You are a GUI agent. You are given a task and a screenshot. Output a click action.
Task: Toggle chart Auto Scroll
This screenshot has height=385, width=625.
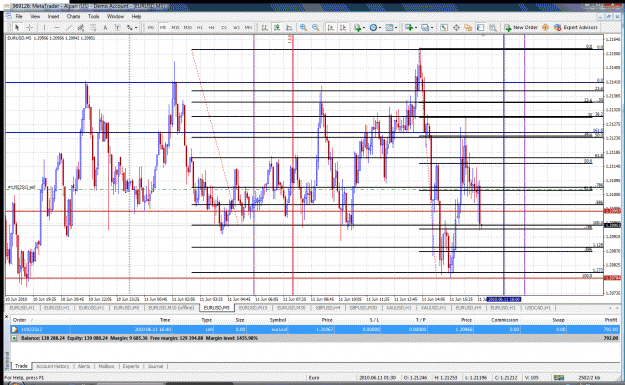point(330,28)
